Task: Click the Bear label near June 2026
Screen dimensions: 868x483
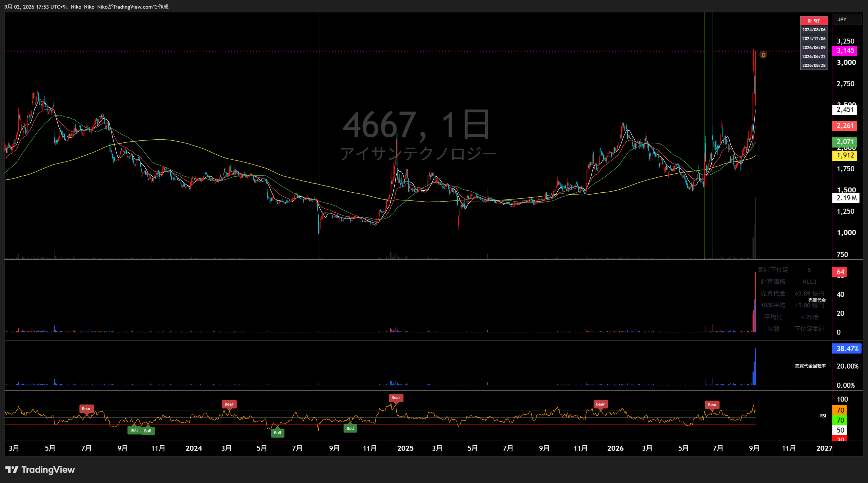Action: [x=712, y=404]
